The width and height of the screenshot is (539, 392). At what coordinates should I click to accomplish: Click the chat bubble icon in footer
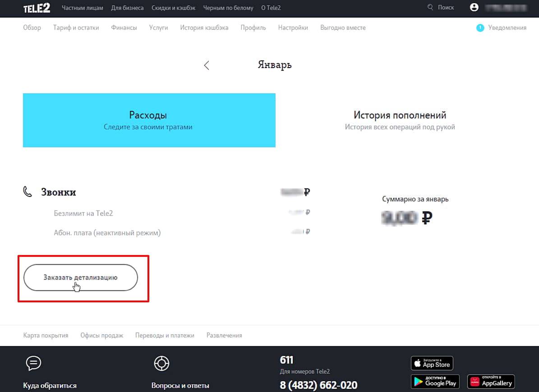click(34, 363)
